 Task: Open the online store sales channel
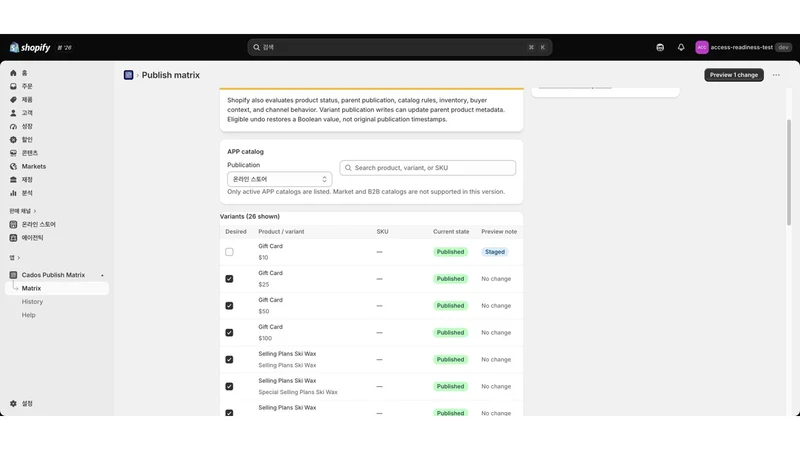pyautogui.click(x=38, y=224)
